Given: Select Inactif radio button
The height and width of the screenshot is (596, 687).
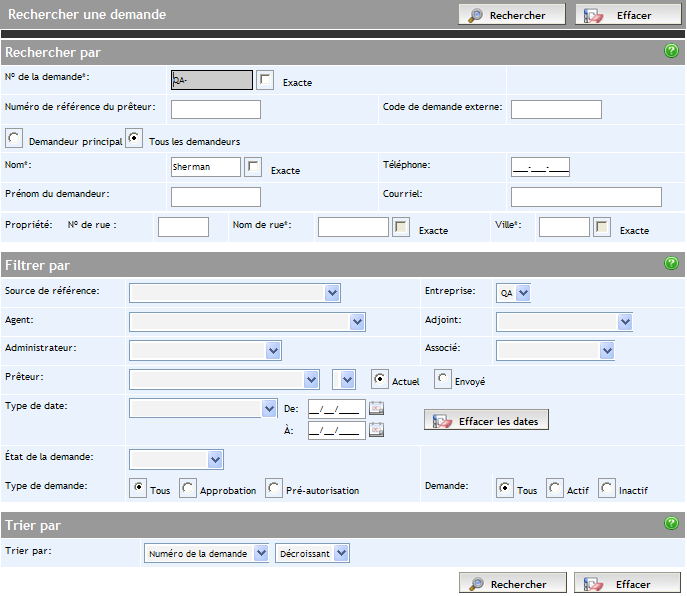Looking at the screenshot, I should pos(606,488).
